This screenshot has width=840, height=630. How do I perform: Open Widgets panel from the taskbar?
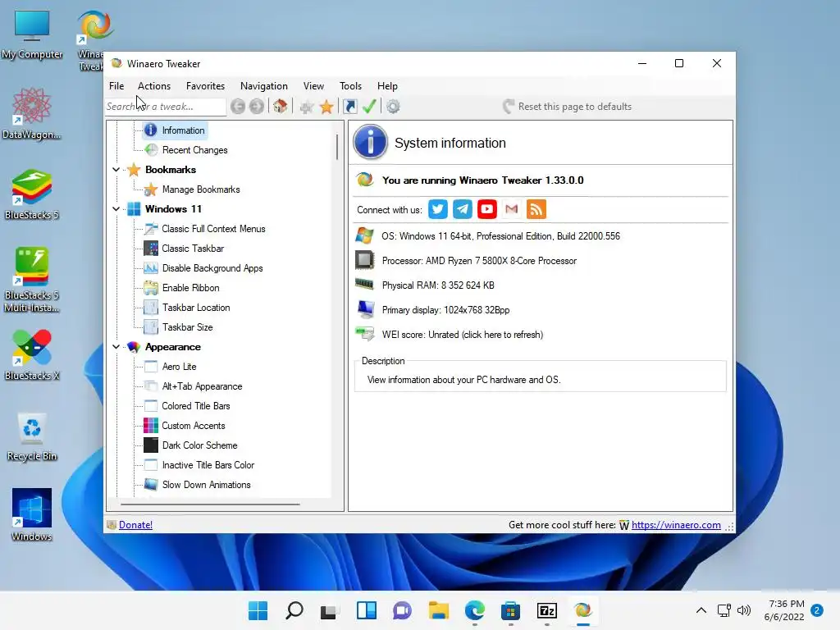pos(367,610)
